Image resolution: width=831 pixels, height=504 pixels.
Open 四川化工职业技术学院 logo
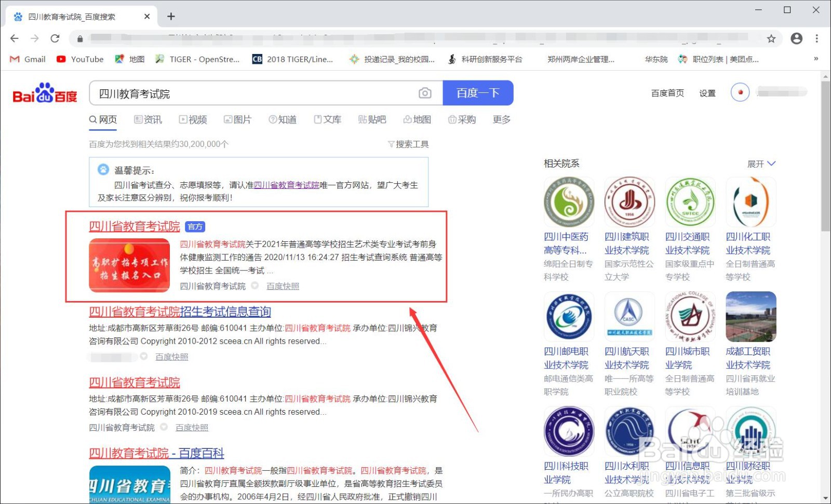pos(751,202)
